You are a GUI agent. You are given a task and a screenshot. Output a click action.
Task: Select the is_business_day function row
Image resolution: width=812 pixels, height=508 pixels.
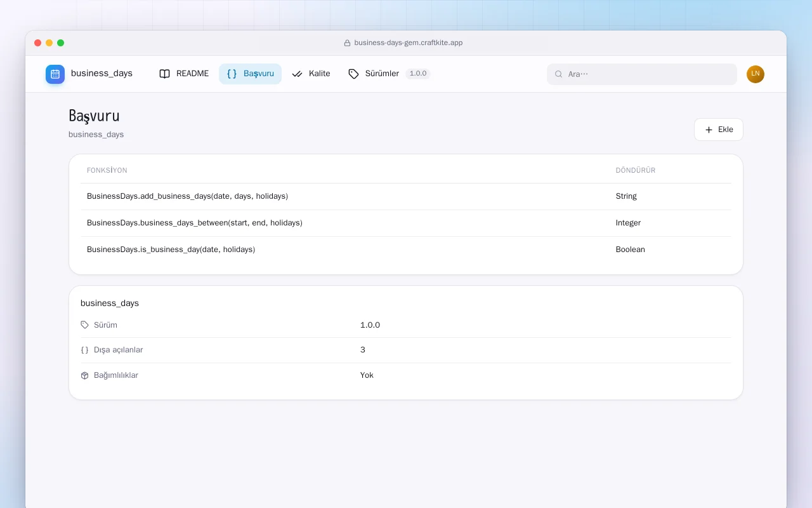point(406,250)
